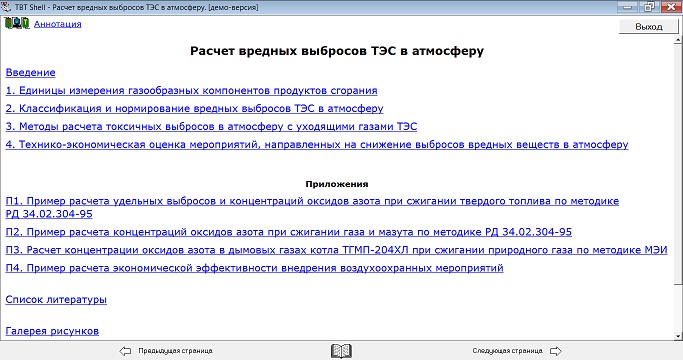Click the open book icon in bottom bar
The image size is (683, 360).
click(341, 351)
